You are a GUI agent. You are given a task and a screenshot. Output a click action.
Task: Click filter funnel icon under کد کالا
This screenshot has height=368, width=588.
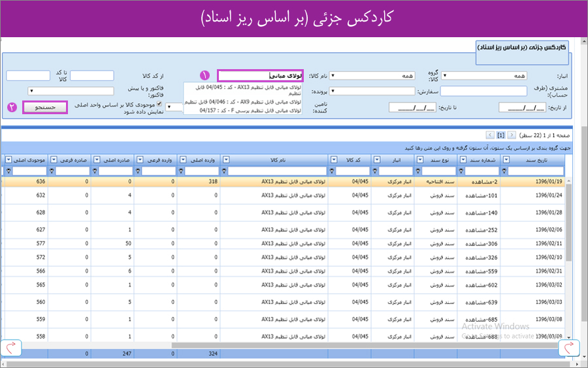tap(331, 171)
